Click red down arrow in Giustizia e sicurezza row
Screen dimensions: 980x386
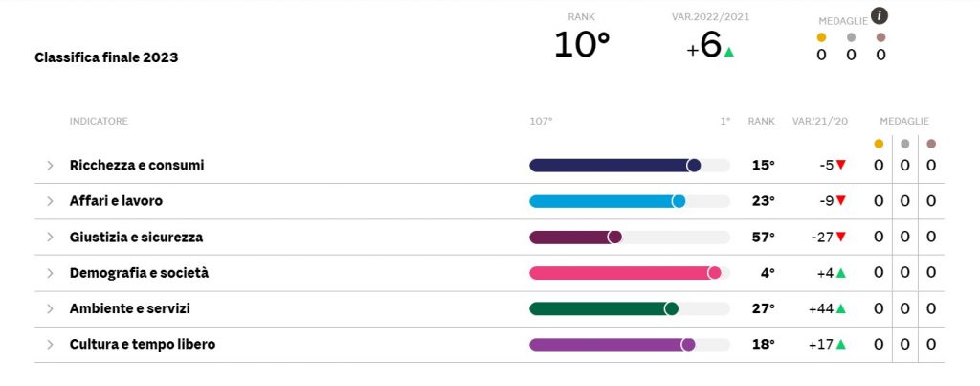point(840,237)
